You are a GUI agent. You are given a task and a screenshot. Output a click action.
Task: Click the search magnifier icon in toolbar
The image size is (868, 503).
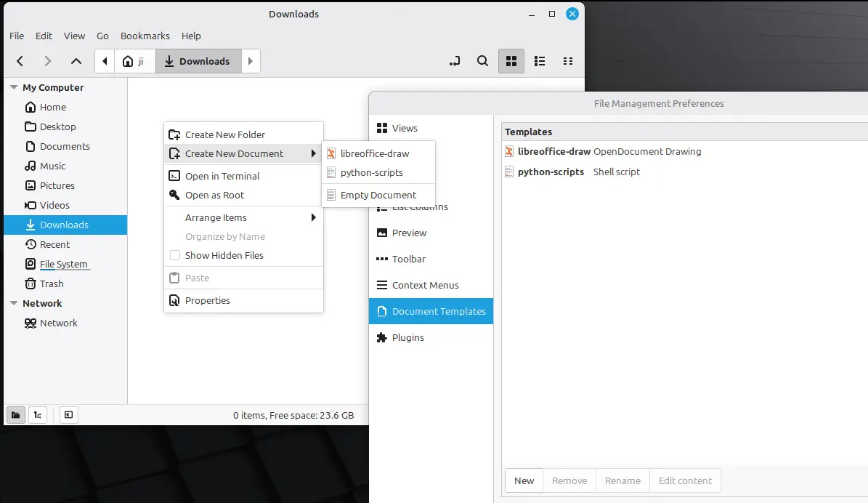[482, 61]
